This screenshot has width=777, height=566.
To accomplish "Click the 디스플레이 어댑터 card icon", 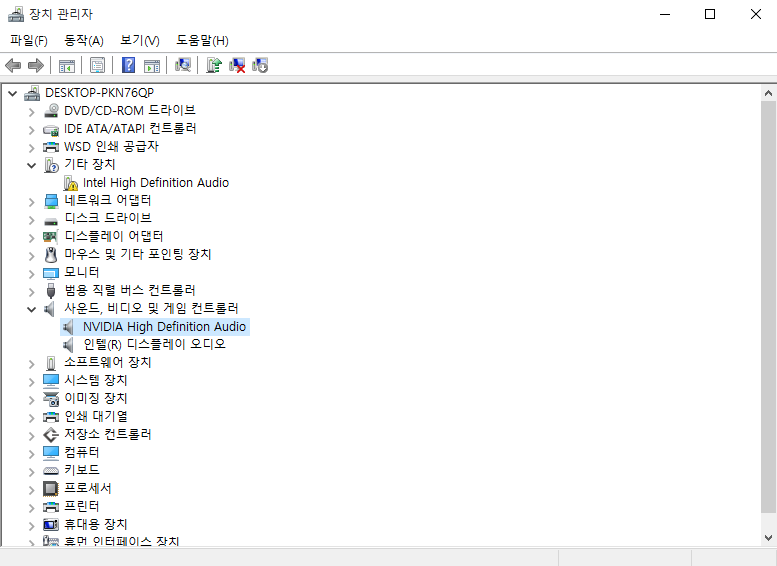I will point(51,236).
